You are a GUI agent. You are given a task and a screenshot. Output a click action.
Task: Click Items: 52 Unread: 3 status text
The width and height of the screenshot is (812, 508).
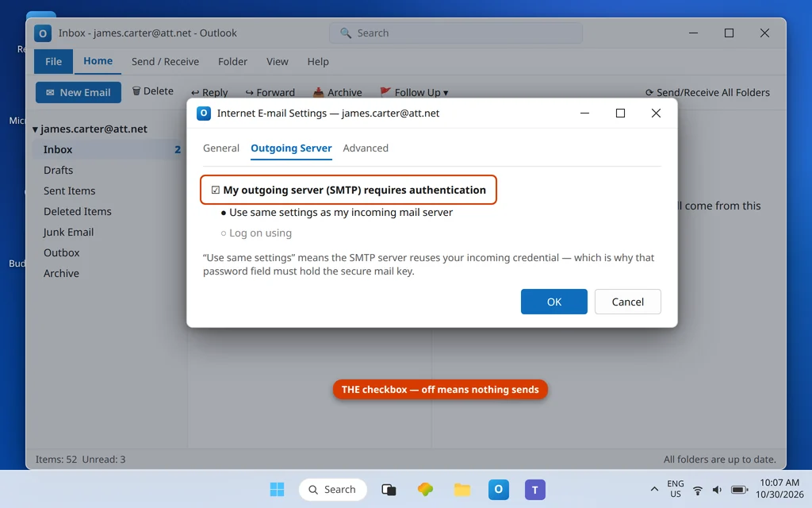[80, 460]
